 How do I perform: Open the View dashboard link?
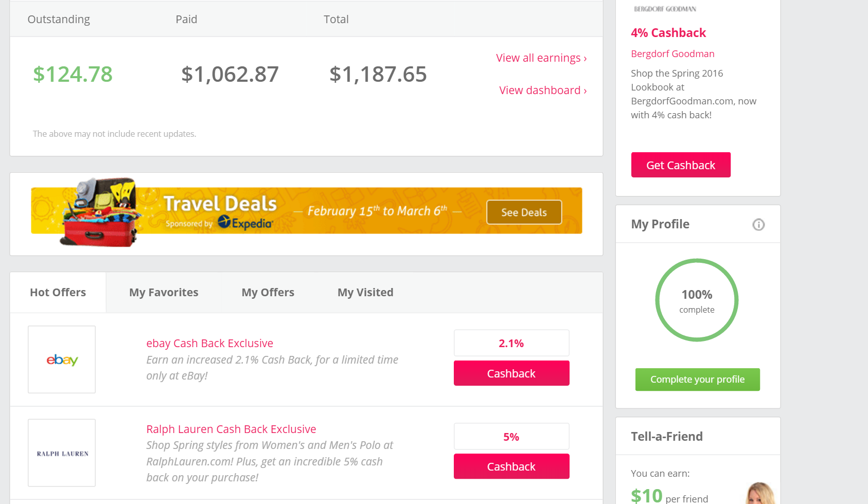pos(543,91)
